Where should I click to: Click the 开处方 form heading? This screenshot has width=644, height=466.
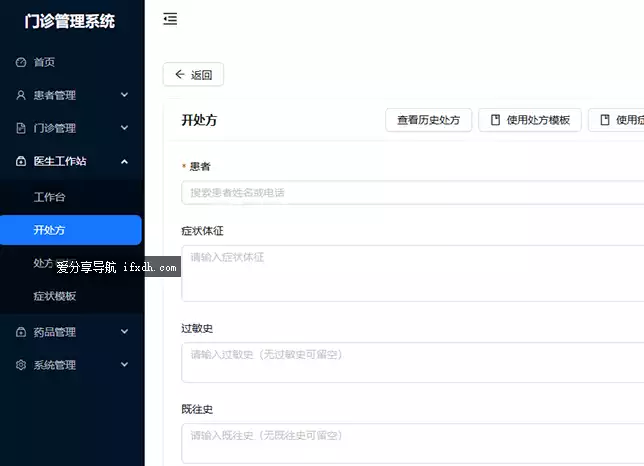coord(199,120)
